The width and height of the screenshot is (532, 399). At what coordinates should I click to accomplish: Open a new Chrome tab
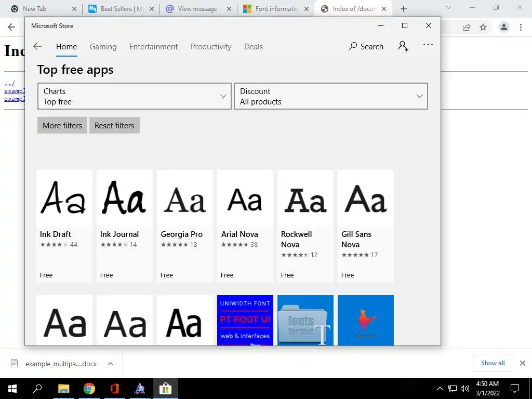403,9
